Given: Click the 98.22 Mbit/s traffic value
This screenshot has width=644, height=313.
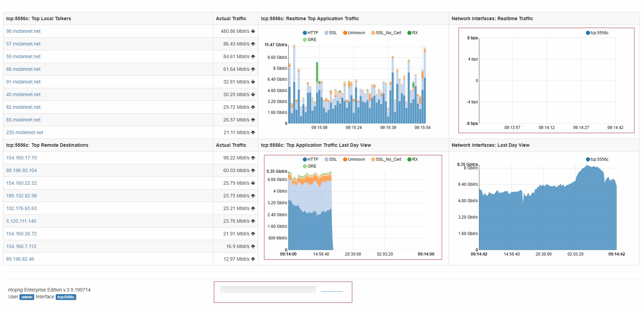Looking at the screenshot, I should pyautogui.click(x=236, y=158).
